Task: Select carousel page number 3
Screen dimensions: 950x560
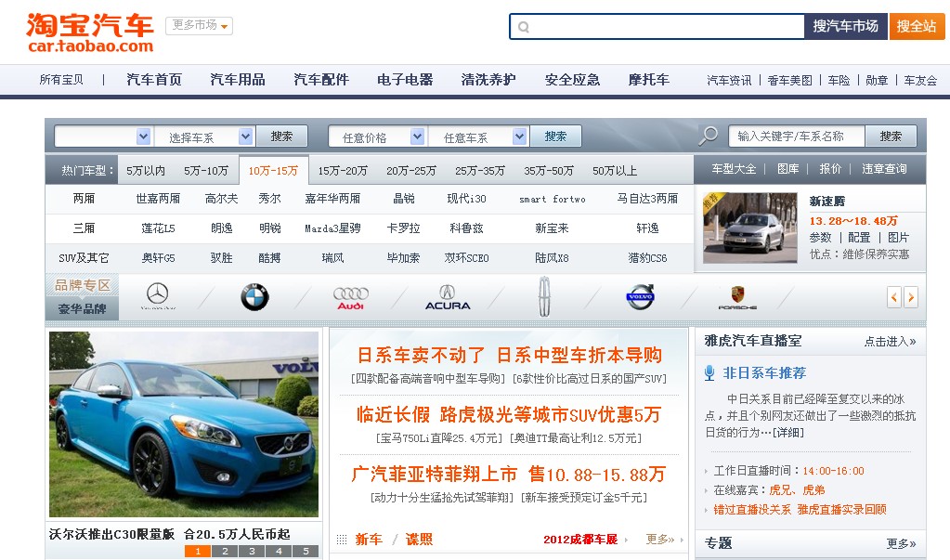Action: pyautogui.click(x=252, y=551)
